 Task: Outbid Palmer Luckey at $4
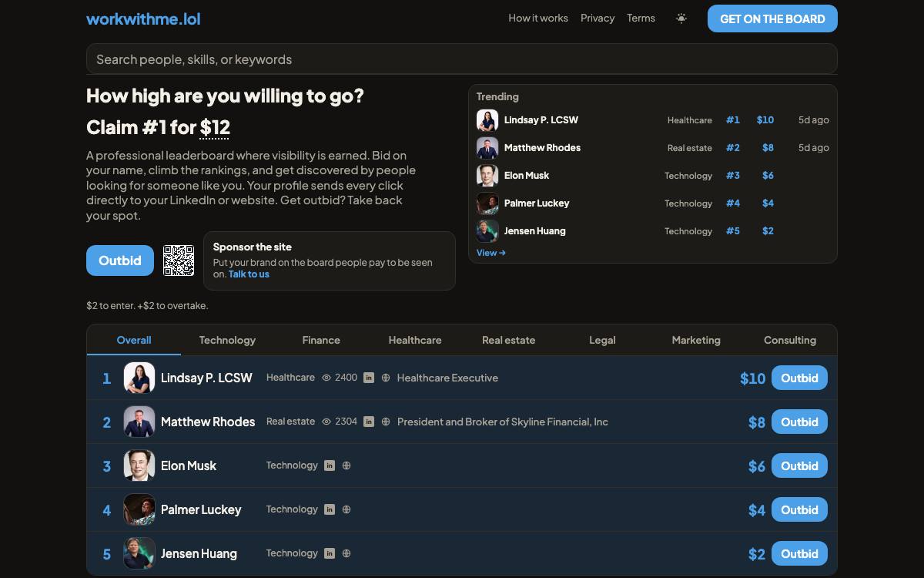click(799, 509)
